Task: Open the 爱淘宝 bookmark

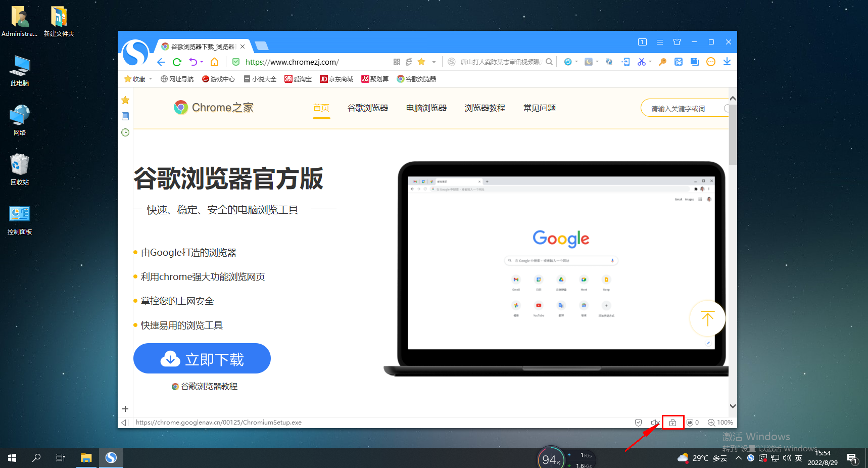Action: [298, 79]
